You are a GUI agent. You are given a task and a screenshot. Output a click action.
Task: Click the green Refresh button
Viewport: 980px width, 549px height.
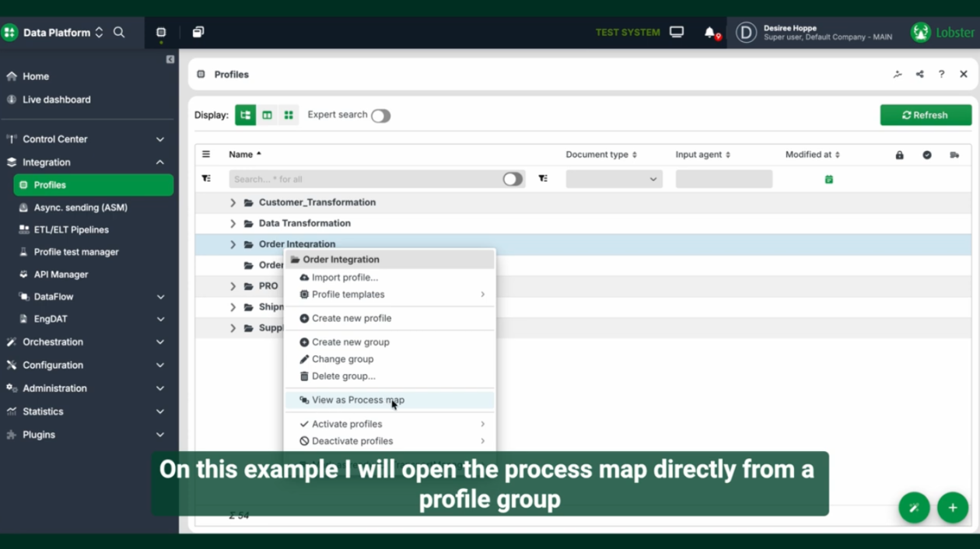pos(926,115)
